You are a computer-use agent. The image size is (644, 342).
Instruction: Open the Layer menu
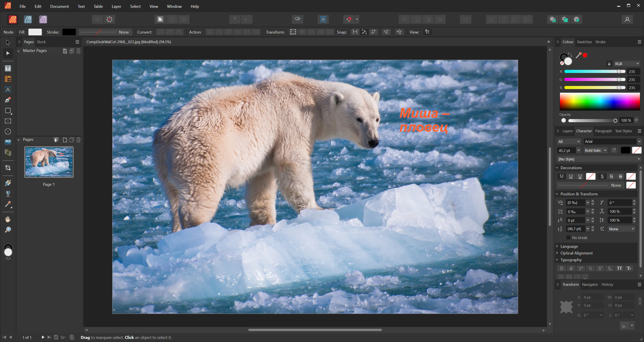pyautogui.click(x=116, y=6)
